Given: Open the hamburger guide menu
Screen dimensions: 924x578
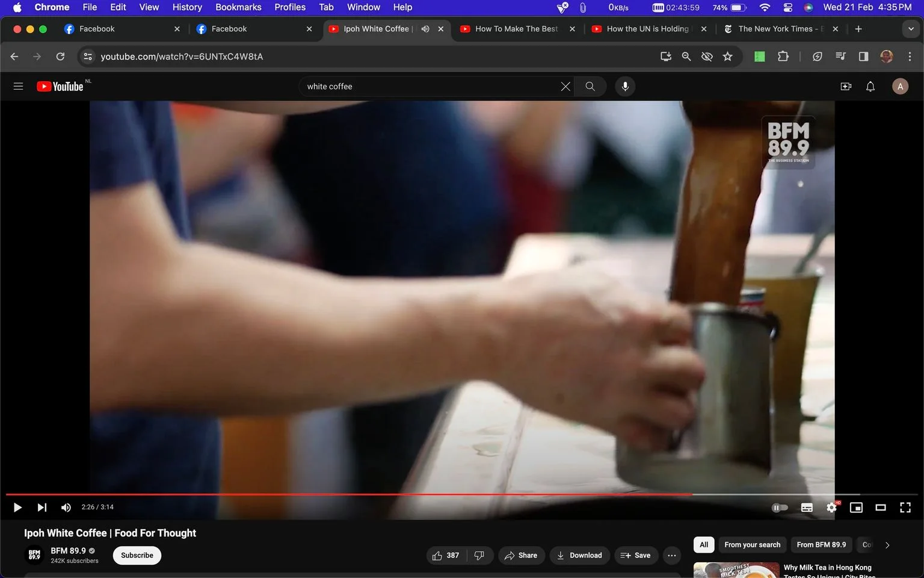Looking at the screenshot, I should coord(18,86).
